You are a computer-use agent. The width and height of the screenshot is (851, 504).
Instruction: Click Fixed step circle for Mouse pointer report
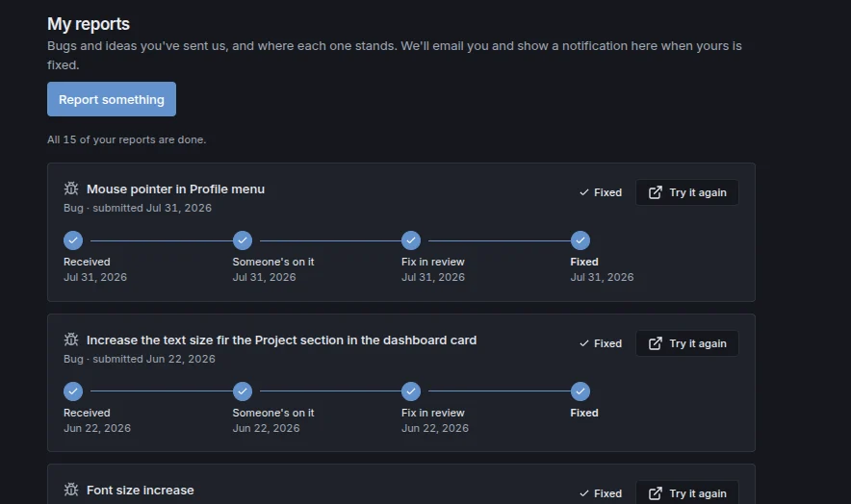click(580, 240)
